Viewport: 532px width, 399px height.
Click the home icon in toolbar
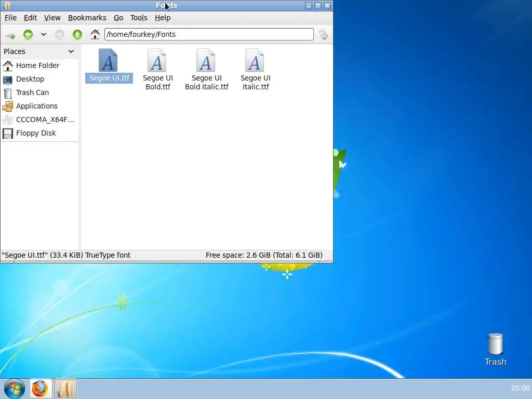[95, 34]
